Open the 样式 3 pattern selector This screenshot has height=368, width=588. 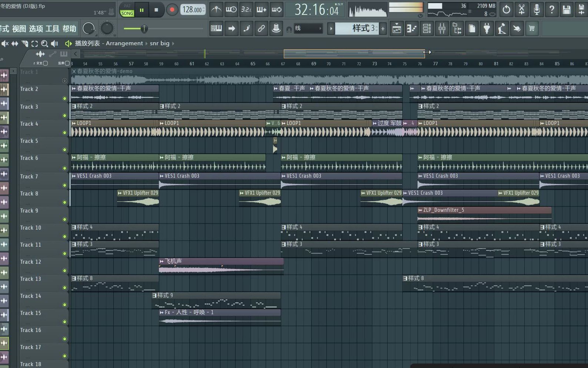(356, 29)
